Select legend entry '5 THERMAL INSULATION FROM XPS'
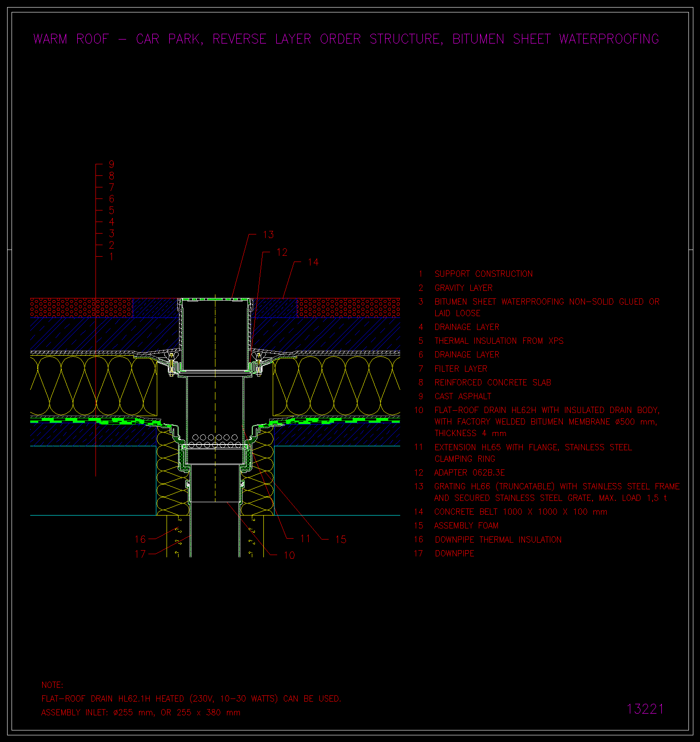 click(491, 341)
